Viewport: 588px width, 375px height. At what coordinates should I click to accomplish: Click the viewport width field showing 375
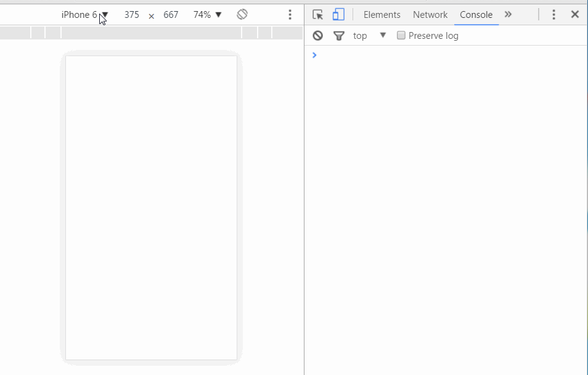(x=131, y=15)
